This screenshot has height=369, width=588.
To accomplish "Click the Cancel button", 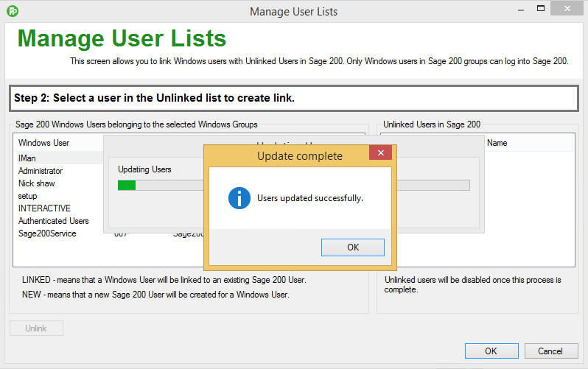I will pos(550,351).
